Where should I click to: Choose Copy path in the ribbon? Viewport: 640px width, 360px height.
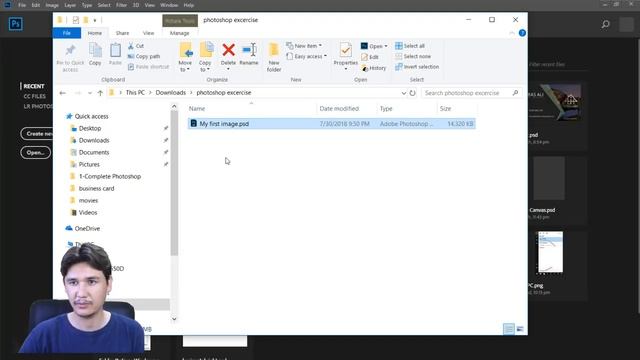[144, 56]
